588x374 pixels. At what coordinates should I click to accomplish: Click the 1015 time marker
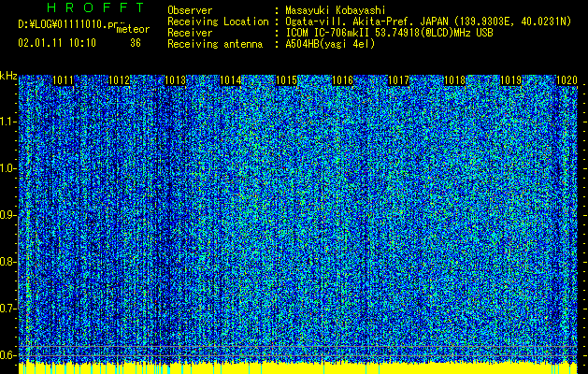point(286,80)
